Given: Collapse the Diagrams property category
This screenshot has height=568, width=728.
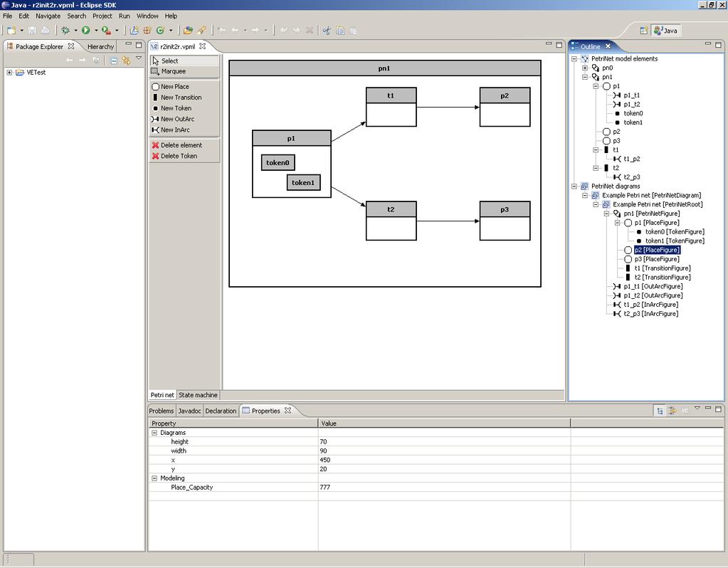Looking at the screenshot, I should click(x=154, y=432).
